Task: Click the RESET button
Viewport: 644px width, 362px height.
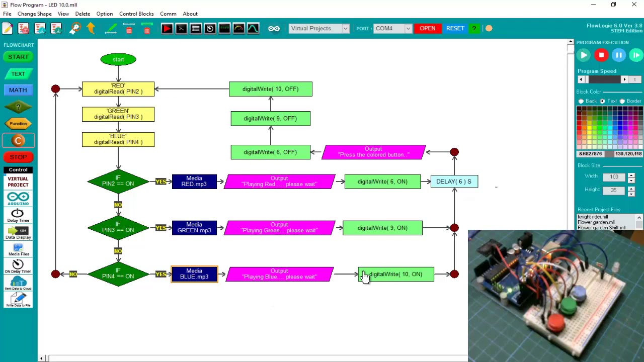Action: click(x=455, y=29)
